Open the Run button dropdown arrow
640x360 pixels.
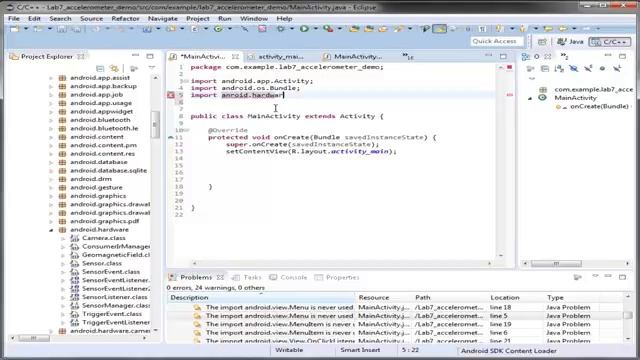(315, 29)
